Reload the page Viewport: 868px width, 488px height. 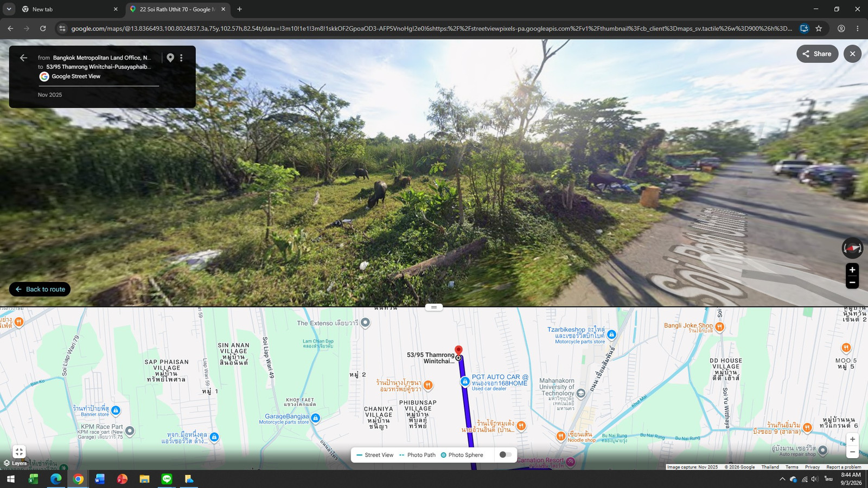[x=43, y=28]
